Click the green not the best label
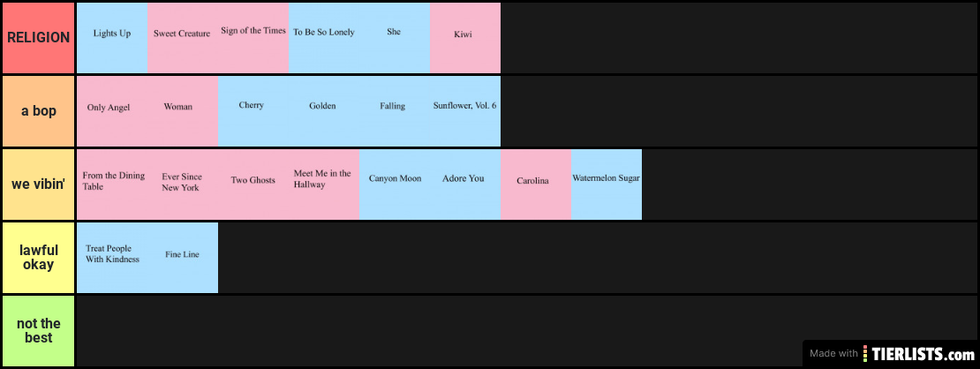Image resolution: width=980 pixels, height=369 pixels. point(38,331)
